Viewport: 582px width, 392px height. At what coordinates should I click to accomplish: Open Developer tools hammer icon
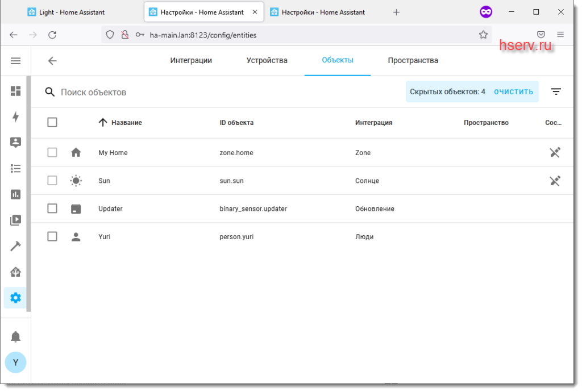point(16,246)
